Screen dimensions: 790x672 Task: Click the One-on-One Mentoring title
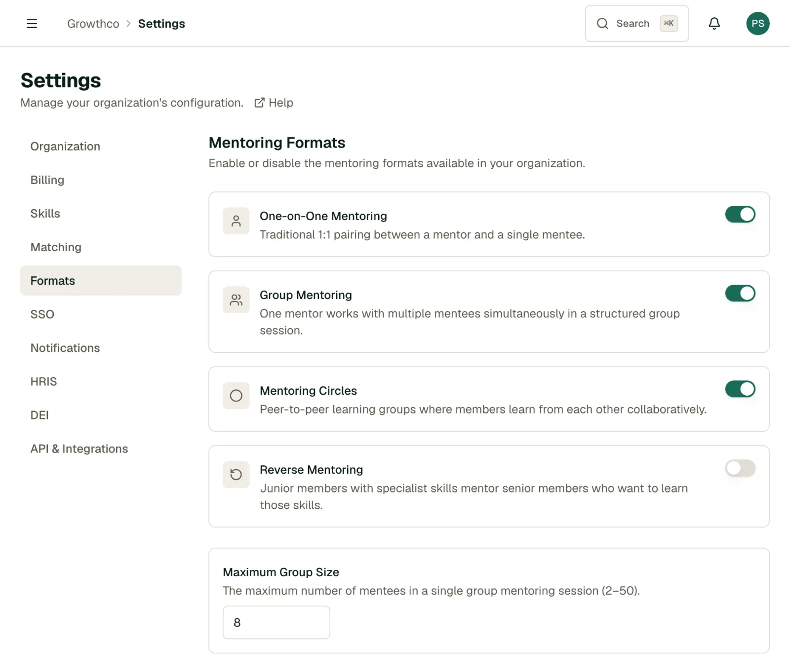323,216
